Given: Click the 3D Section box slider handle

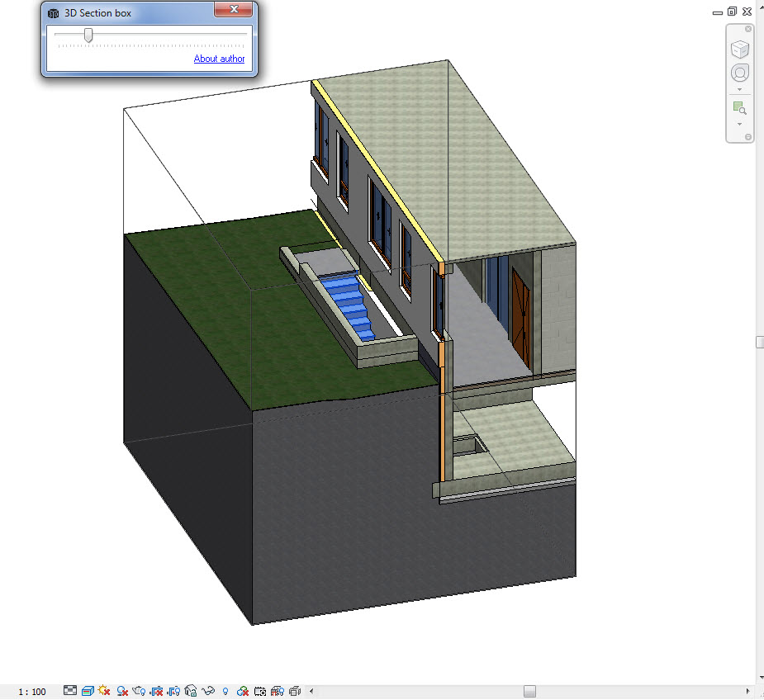Looking at the screenshot, I should tap(88, 35).
